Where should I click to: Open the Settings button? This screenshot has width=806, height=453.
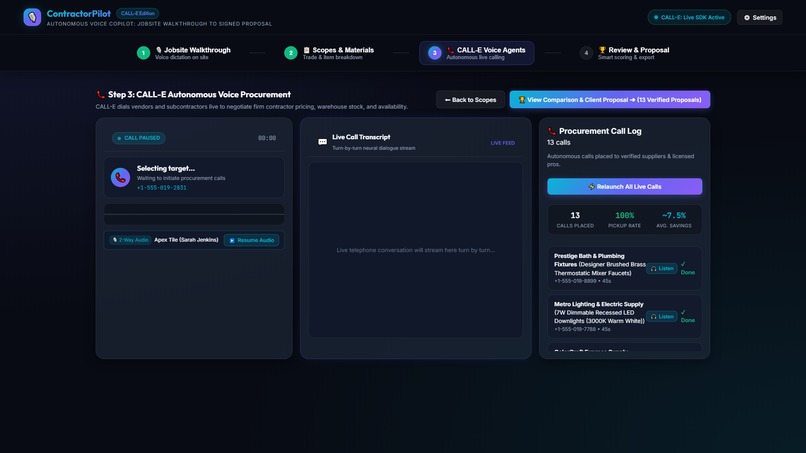point(760,17)
